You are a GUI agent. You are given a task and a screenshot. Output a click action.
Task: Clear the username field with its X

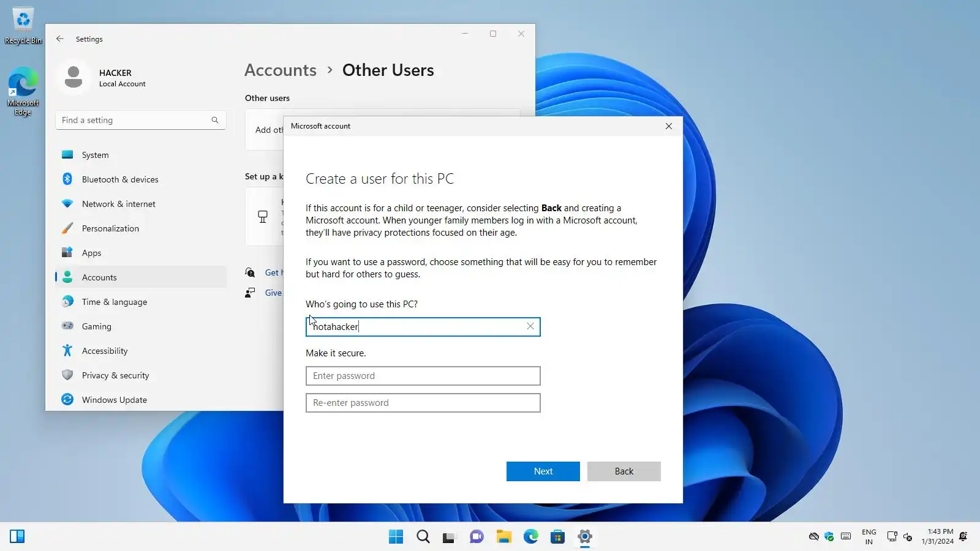point(530,326)
